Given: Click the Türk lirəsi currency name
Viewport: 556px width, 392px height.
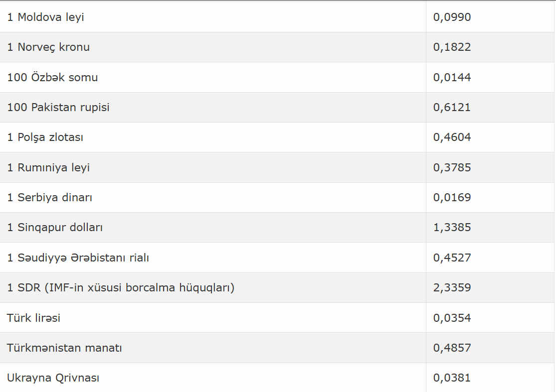Looking at the screenshot, I should tap(34, 318).
